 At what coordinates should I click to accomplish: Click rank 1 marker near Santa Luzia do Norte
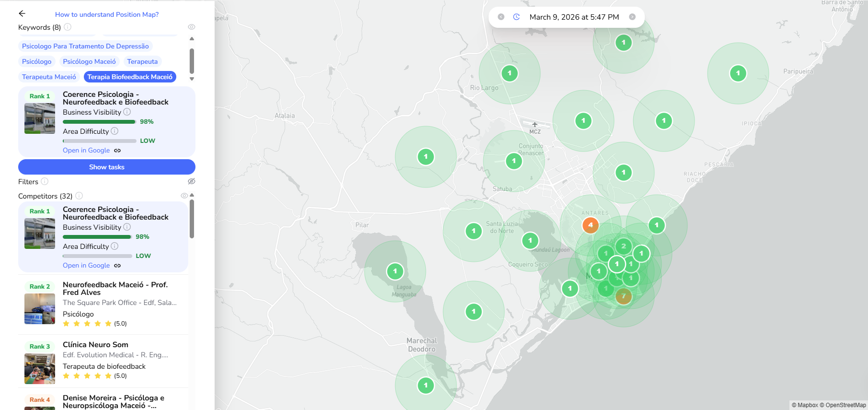point(474,231)
